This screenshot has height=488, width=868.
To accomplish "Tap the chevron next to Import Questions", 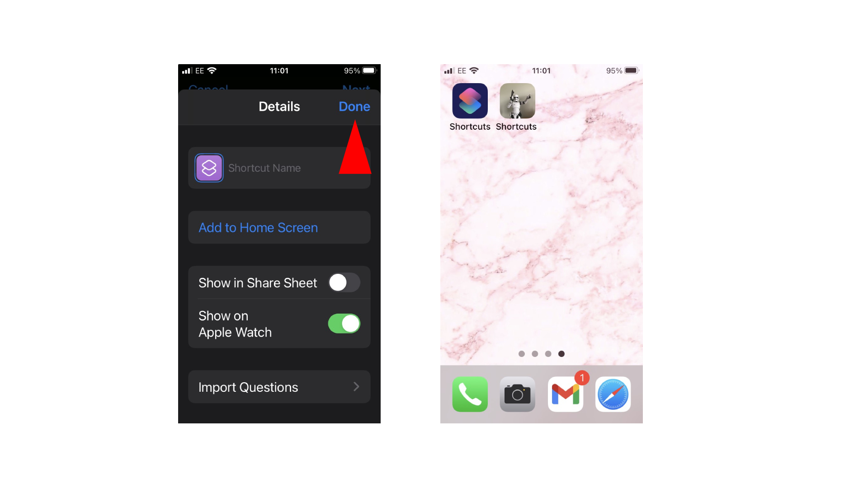I will tap(357, 387).
